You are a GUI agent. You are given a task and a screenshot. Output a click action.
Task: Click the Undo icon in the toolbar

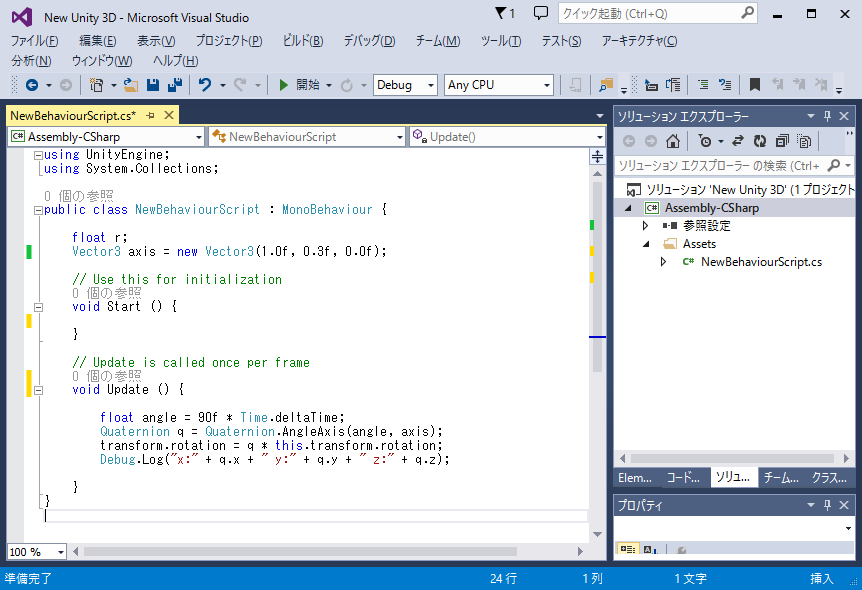point(205,85)
